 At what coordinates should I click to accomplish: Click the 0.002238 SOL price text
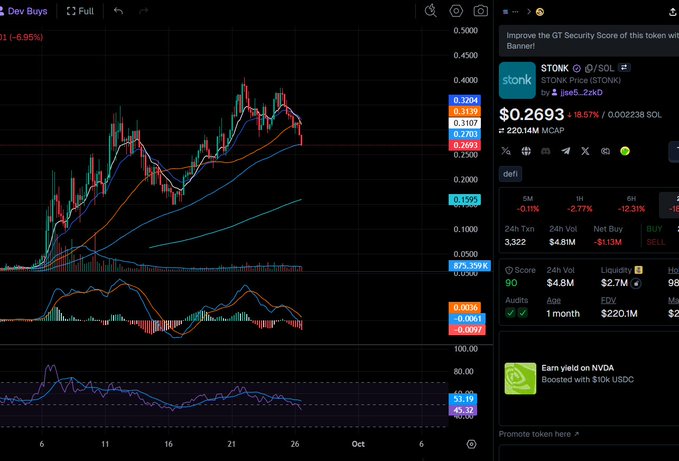(635, 115)
